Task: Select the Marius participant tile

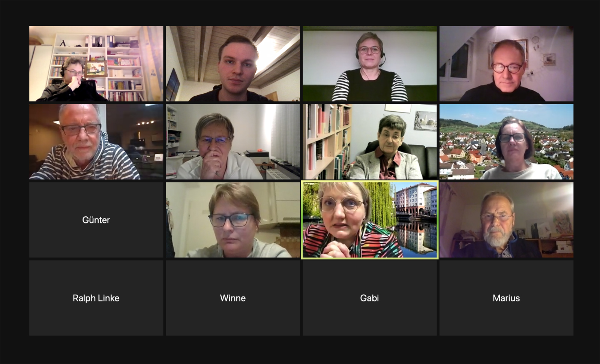Action: tap(506, 298)
